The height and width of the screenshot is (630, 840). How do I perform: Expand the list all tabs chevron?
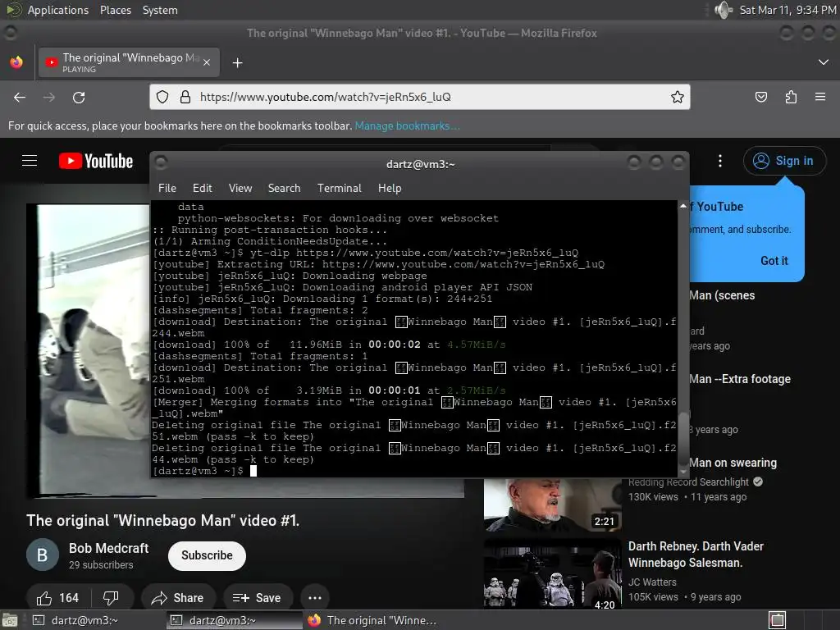(x=824, y=62)
